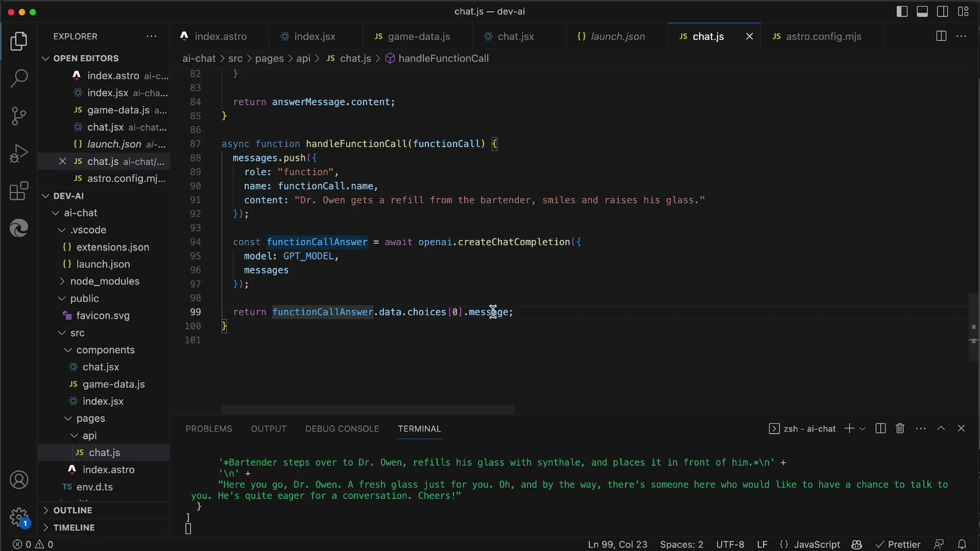Split the editor to the right
The width and height of the screenshot is (980, 551).
click(x=941, y=36)
